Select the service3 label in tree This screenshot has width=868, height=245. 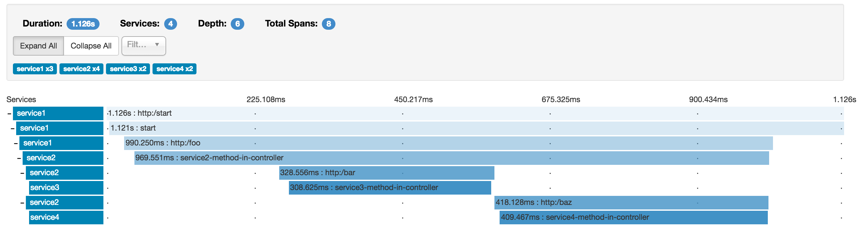pos(45,188)
